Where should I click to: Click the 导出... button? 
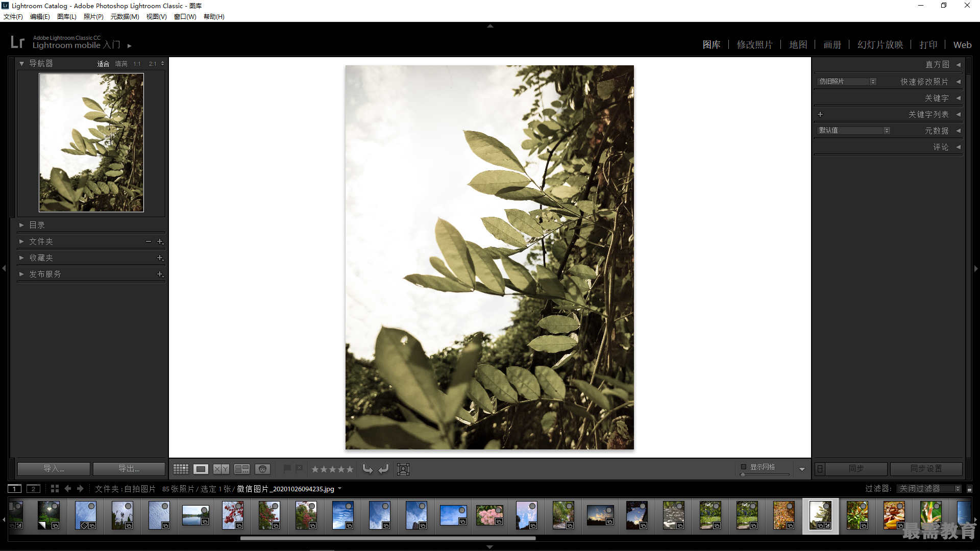129,468
